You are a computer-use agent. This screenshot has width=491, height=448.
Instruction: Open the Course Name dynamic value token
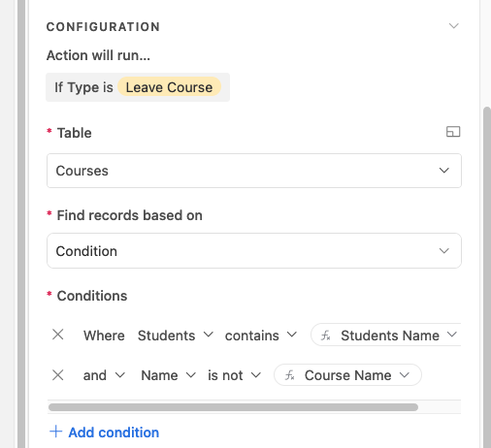[347, 375]
